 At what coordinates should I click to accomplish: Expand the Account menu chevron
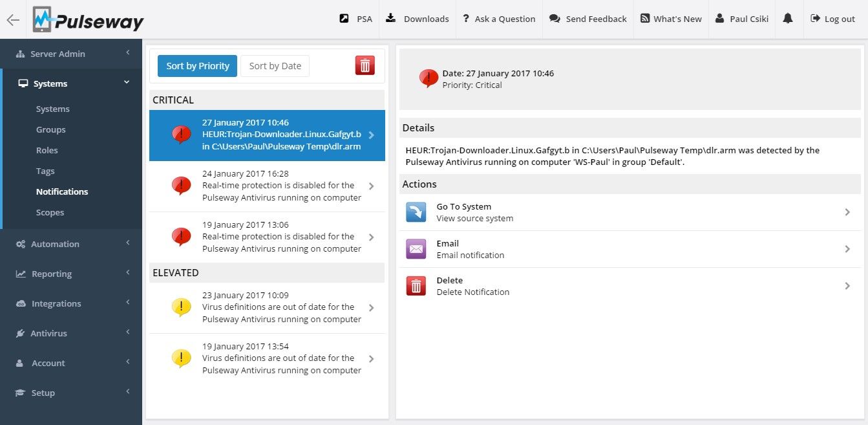pyautogui.click(x=127, y=362)
